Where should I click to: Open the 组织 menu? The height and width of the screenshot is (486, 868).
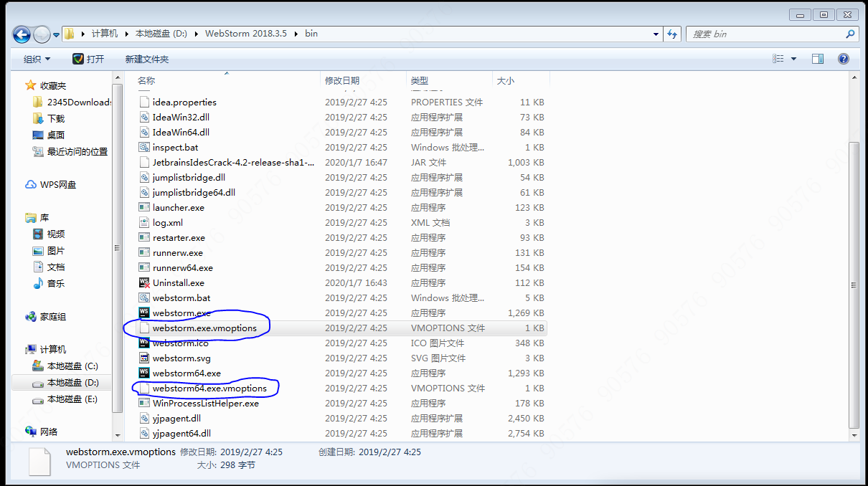pos(37,59)
